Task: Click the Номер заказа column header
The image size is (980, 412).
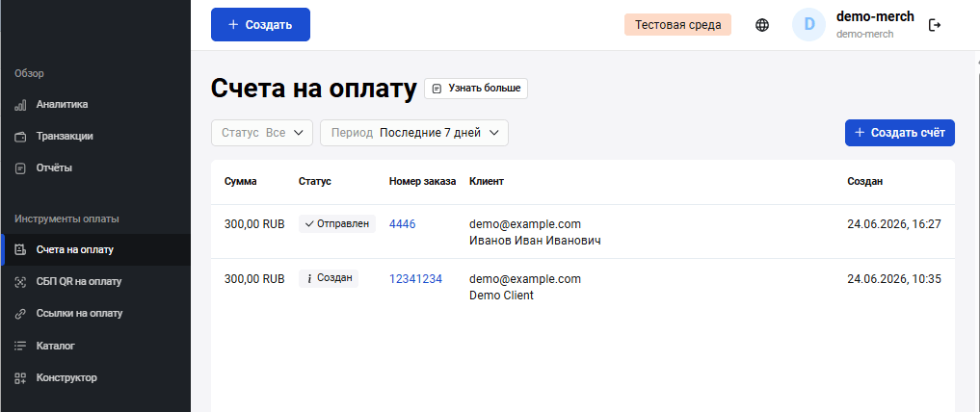Action: click(422, 182)
